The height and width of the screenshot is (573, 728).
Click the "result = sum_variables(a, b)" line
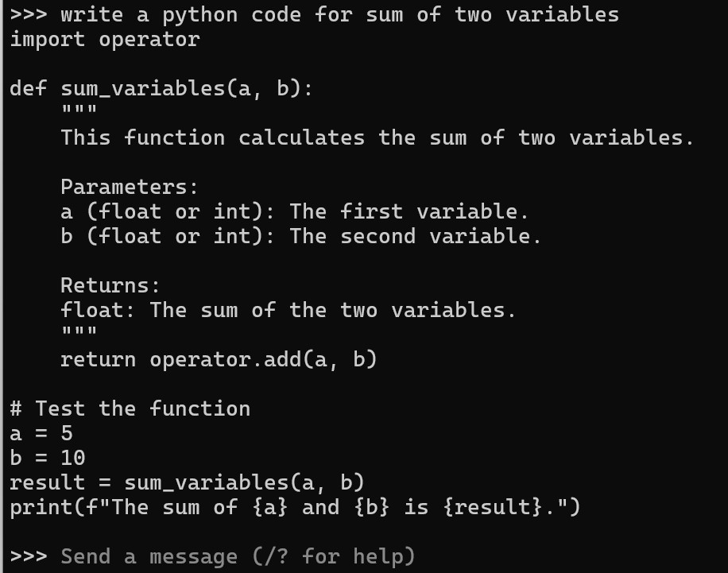click(x=187, y=482)
